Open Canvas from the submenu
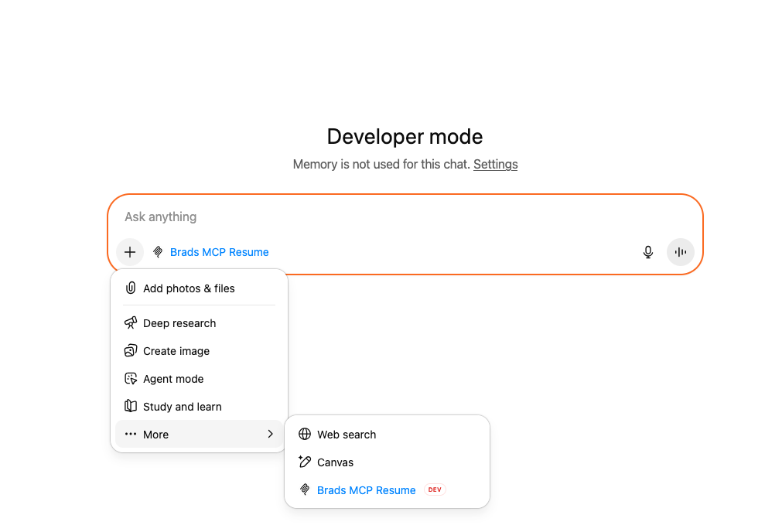The image size is (782, 532). pos(387,462)
